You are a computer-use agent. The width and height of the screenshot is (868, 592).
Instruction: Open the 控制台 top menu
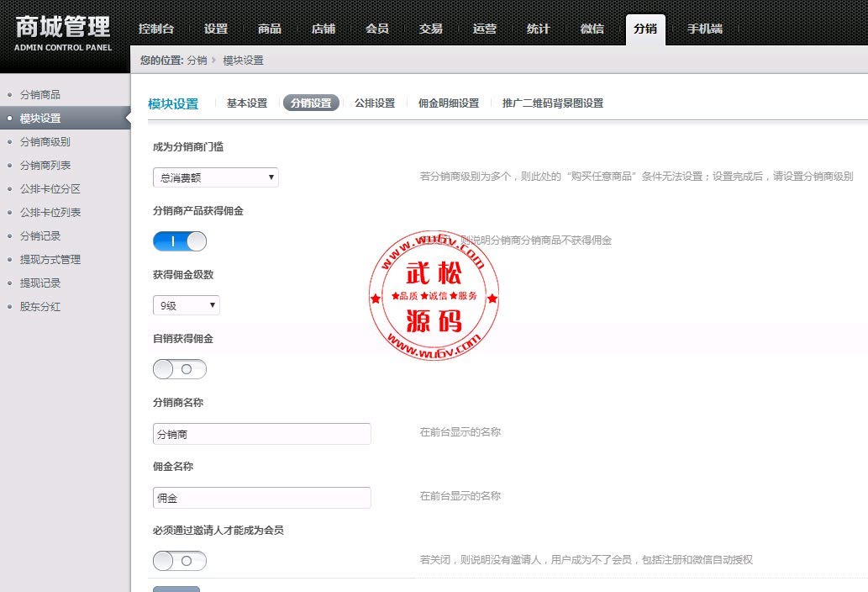156,29
